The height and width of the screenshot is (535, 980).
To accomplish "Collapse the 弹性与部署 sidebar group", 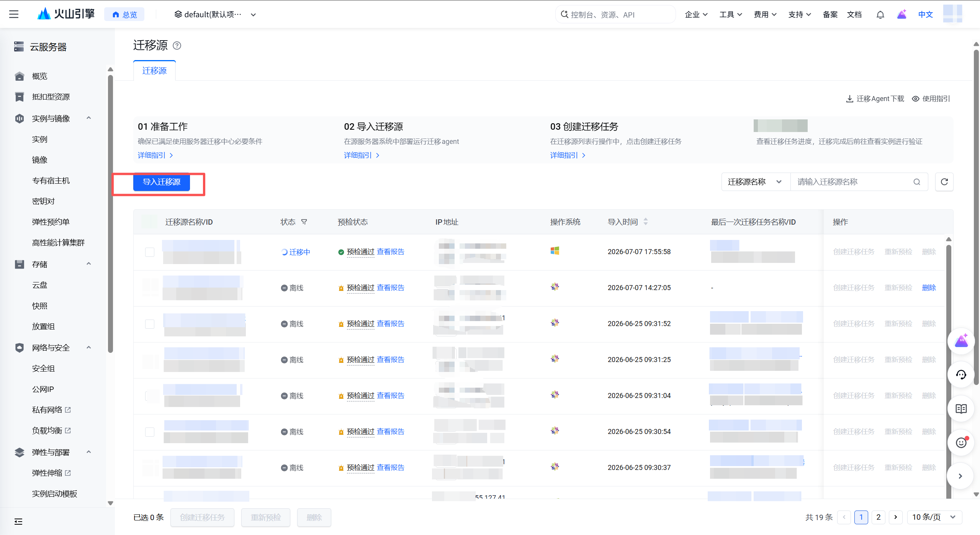I will pos(89,452).
